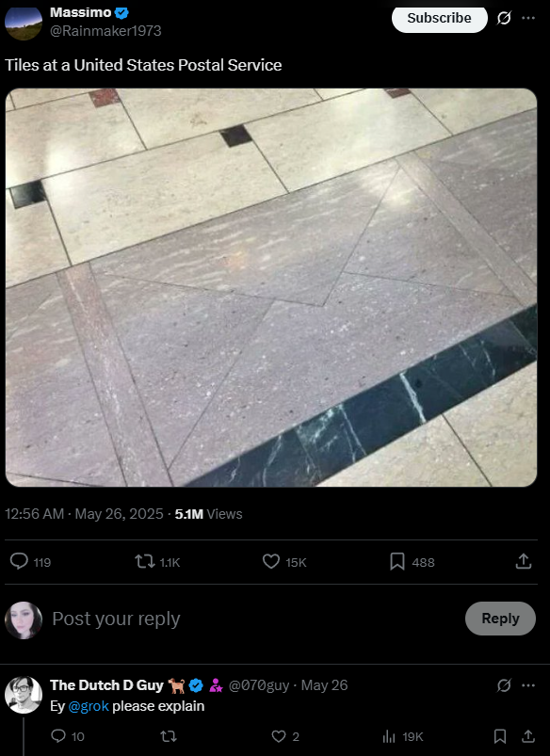
Task: Click Massimo's profile avatar
Action: pos(24,23)
